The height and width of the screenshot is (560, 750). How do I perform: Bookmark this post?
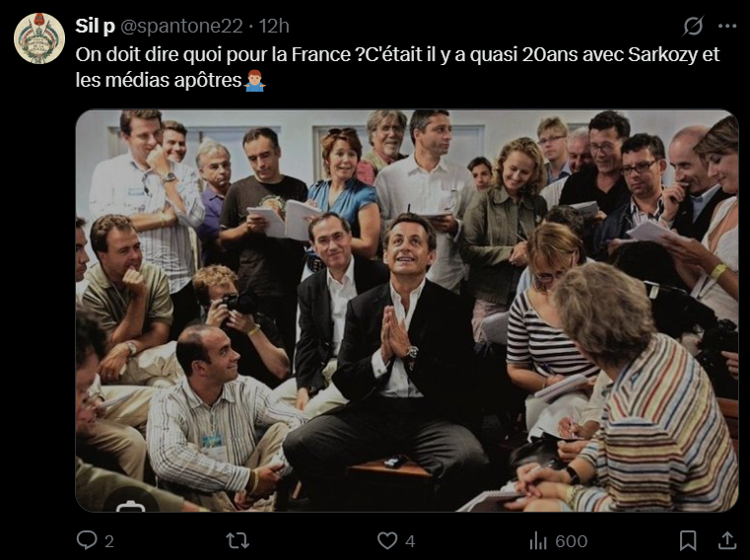[688, 540]
